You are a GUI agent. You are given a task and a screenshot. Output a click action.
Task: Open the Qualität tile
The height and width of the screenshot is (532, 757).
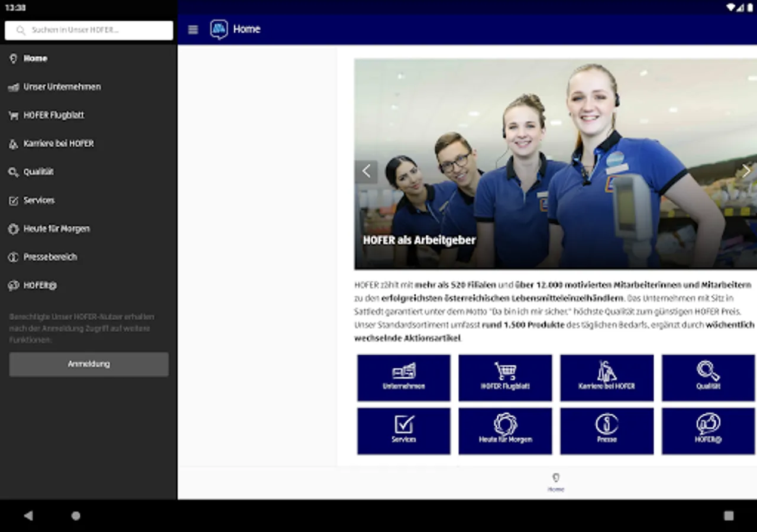tap(708, 378)
